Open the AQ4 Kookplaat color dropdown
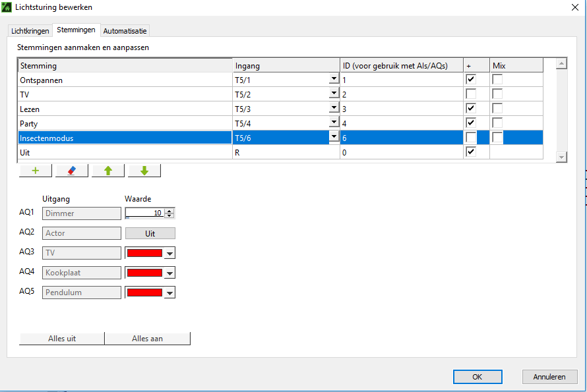Screen dimensions: 587x392 (x=170, y=273)
